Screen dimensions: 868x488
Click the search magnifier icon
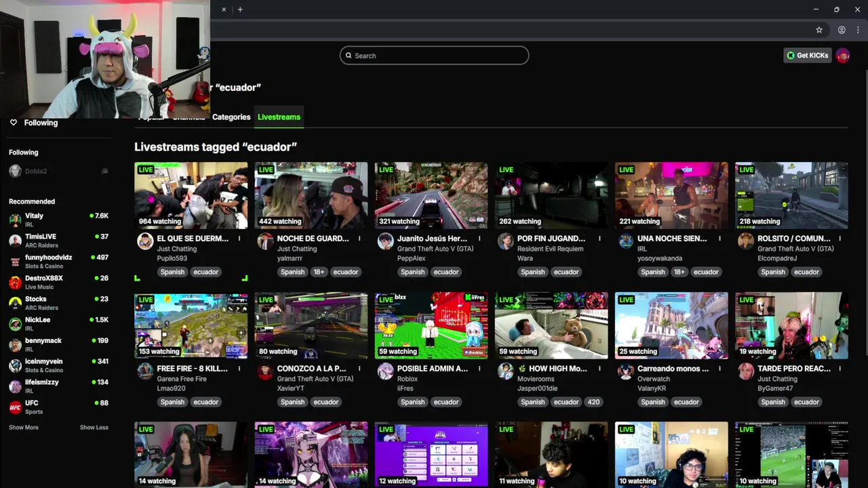click(x=349, y=56)
